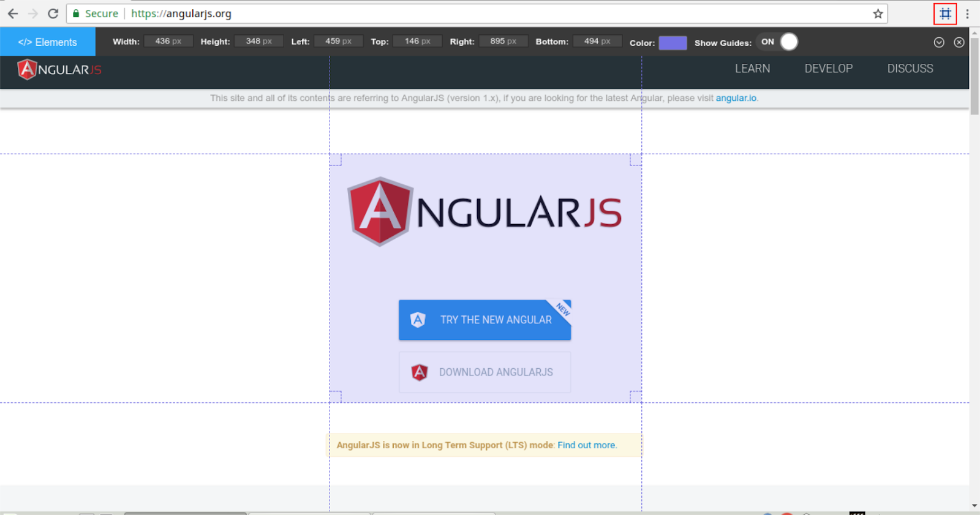Click the collapse toolbar circle-arrow icon
Viewport: 980px width, 515px height.
coord(939,42)
